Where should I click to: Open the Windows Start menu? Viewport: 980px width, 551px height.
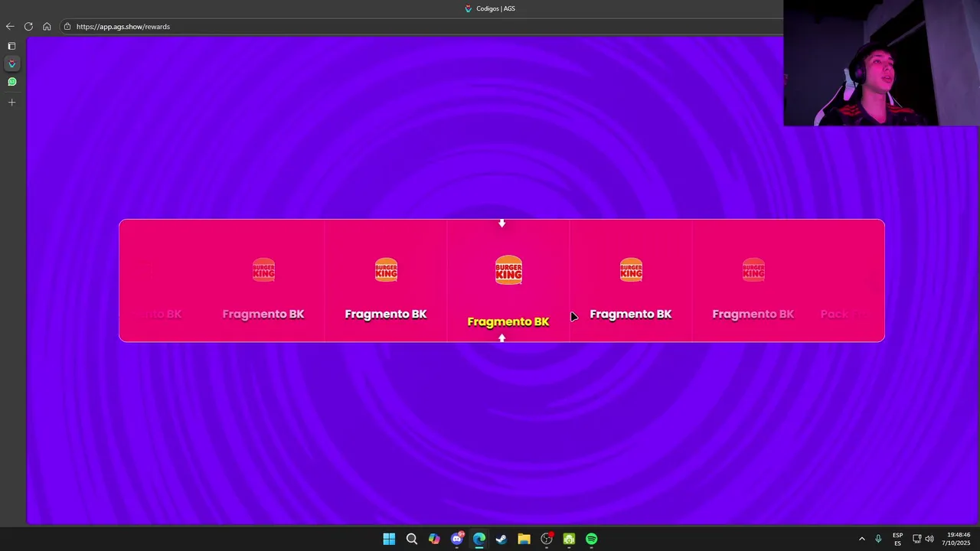(x=389, y=539)
